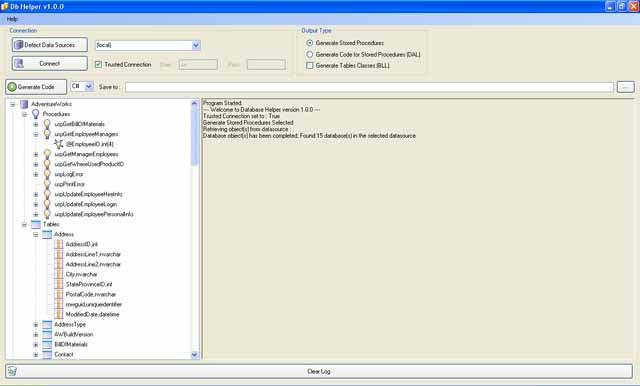Click the City.nvarchar column icon
This screenshot has width=640, height=386.
pyautogui.click(x=59, y=274)
